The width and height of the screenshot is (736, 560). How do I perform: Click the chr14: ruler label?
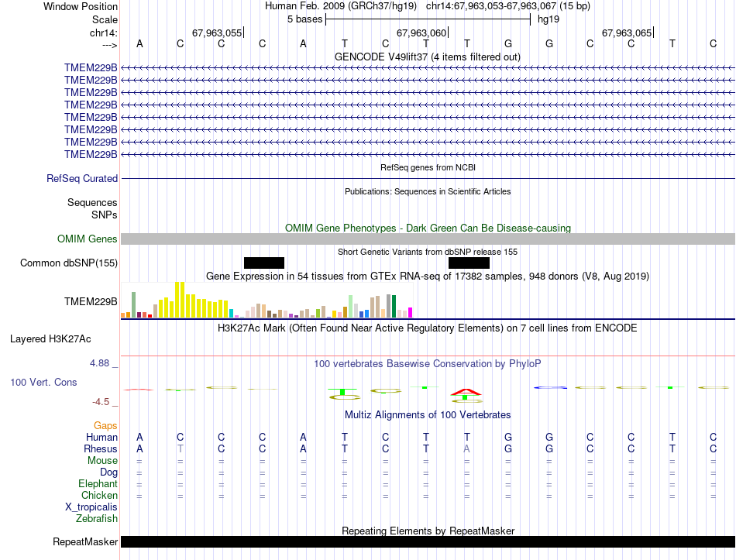click(x=103, y=33)
